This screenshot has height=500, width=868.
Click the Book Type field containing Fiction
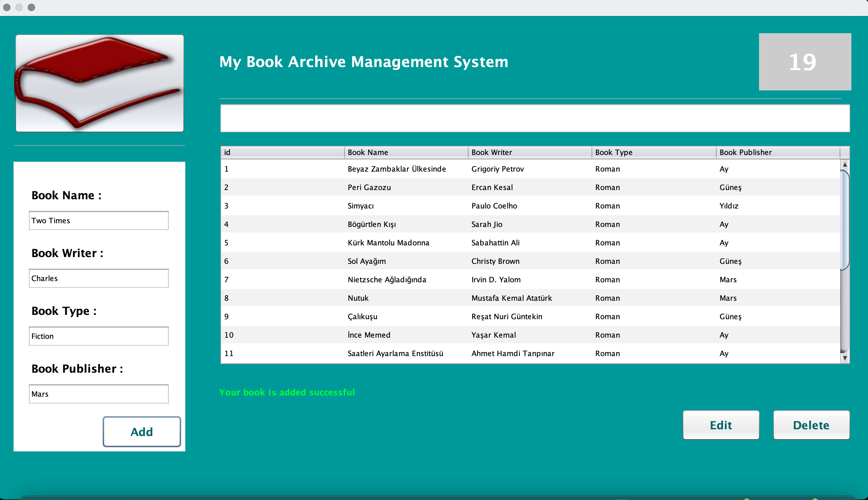[x=98, y=336]
